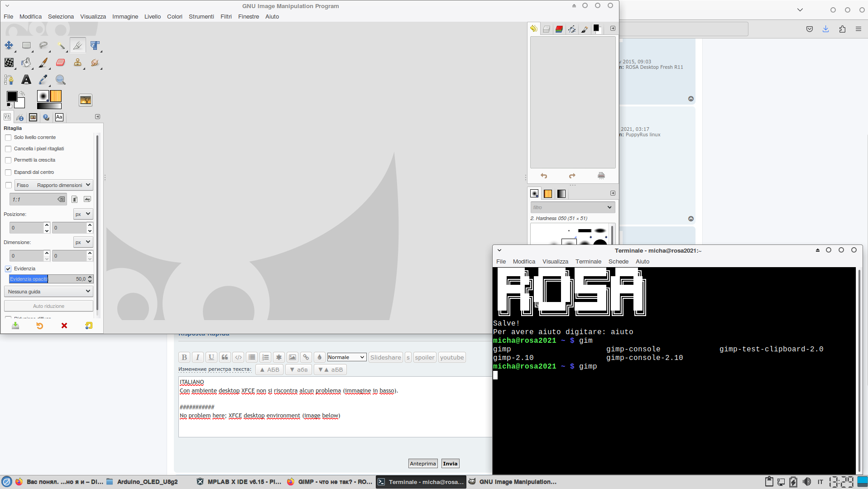
Task: Select the Text tool
Action: point(26,80)
